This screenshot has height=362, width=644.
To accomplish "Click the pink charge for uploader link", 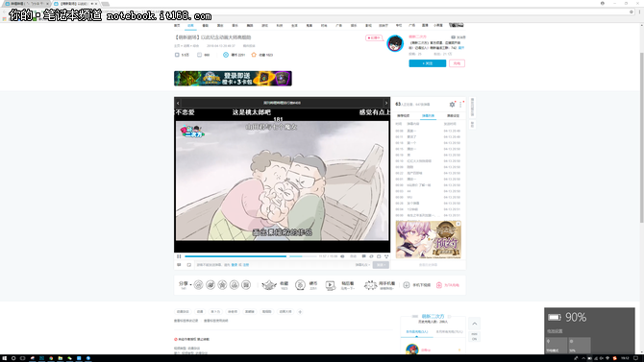I will [x=448, y=285].
